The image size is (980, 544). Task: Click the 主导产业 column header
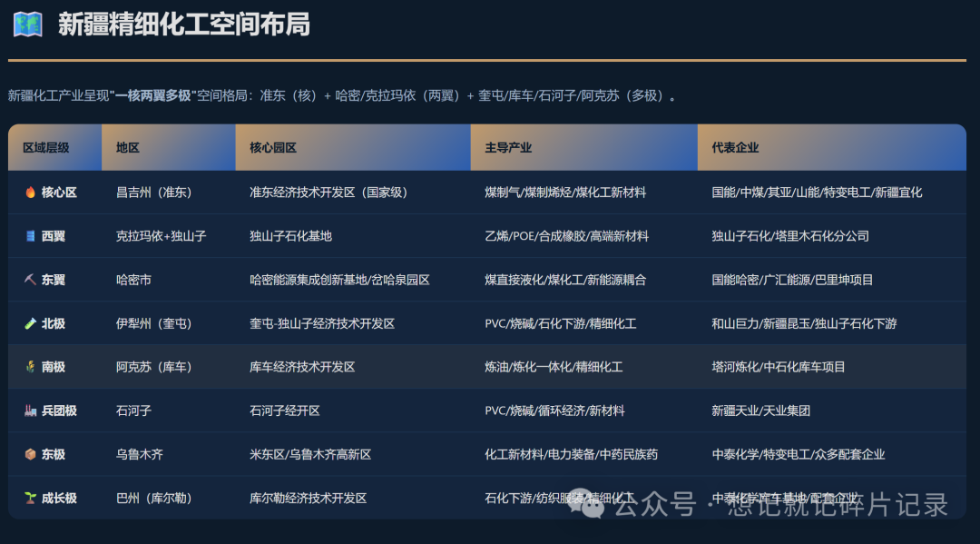(x=583, y=147)
